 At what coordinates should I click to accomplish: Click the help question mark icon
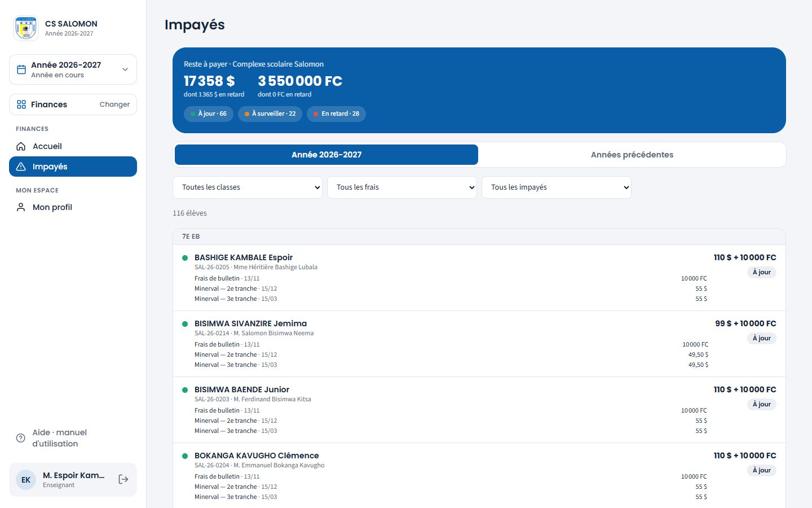pyautogui.click(x=21, y=438)
